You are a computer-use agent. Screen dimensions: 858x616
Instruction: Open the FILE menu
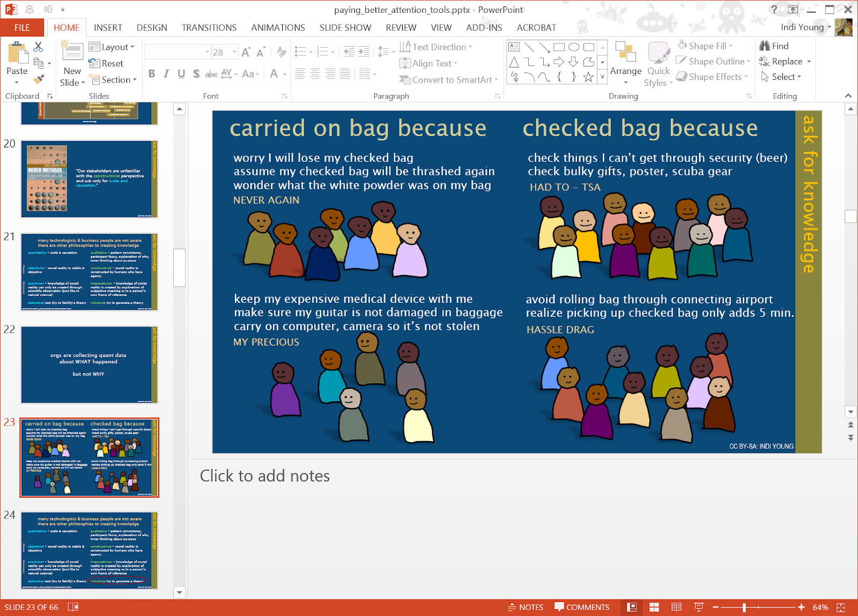(22, 27)
